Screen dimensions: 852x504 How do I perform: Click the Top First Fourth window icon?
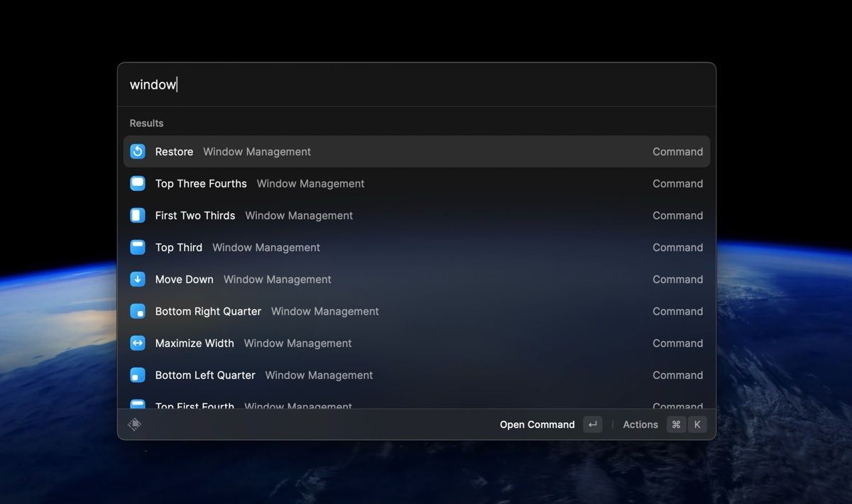[x=137, y=405]
